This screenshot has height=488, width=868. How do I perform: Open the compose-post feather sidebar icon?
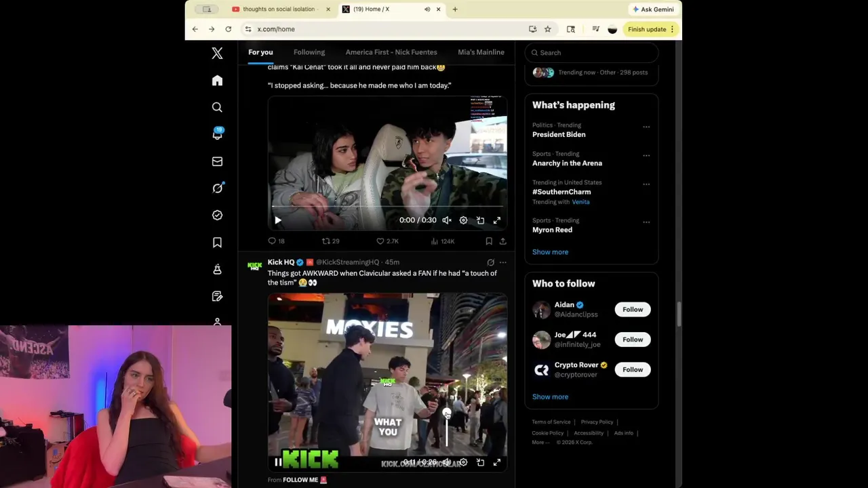click(217, 296)
